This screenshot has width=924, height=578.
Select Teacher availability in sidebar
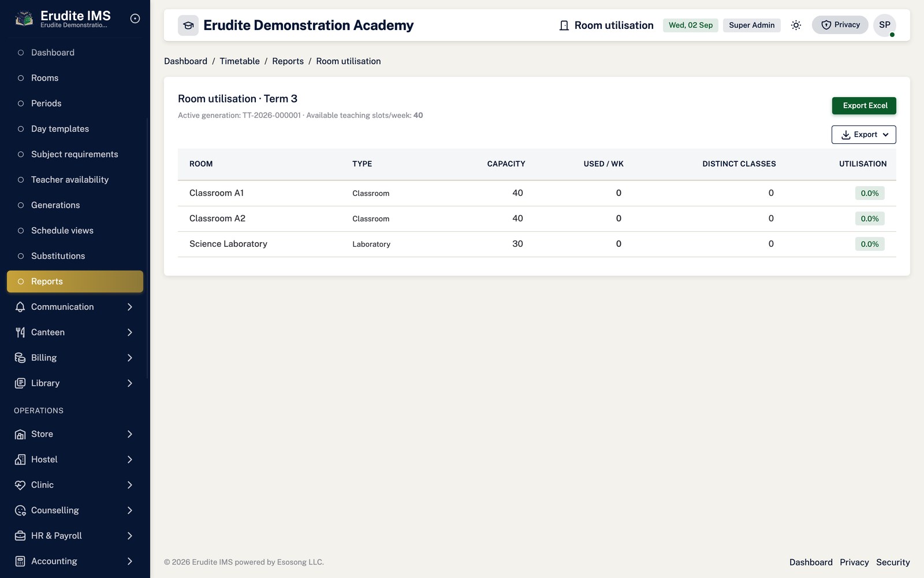(75, 180)
